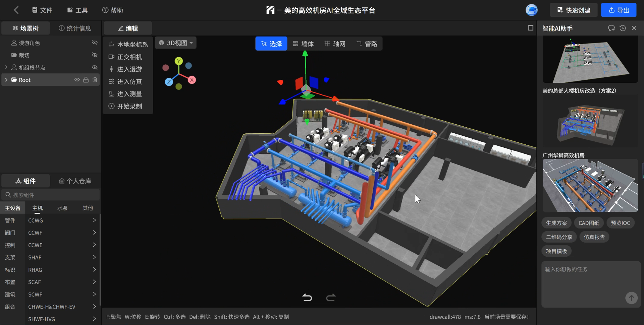Click the AI robot avatar icon
644x325 pixels.
532,10
